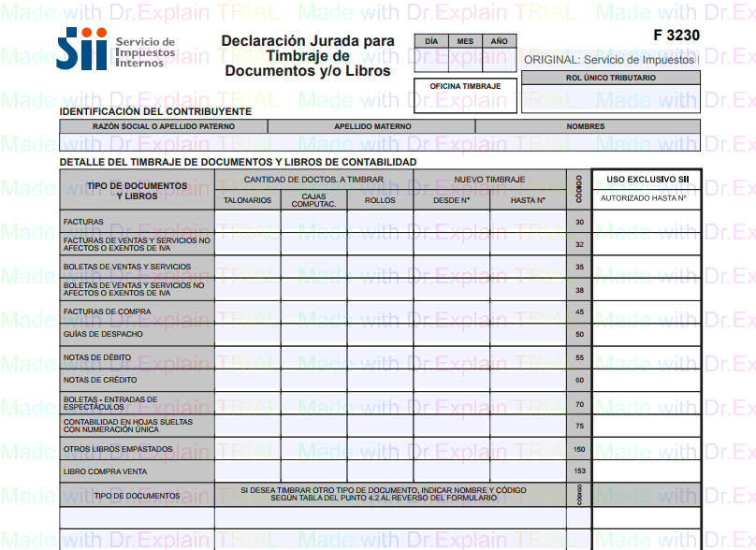Click the "USO EXCLUSIVO SII" header
756x550 pixels.
(x=647, y=180)
